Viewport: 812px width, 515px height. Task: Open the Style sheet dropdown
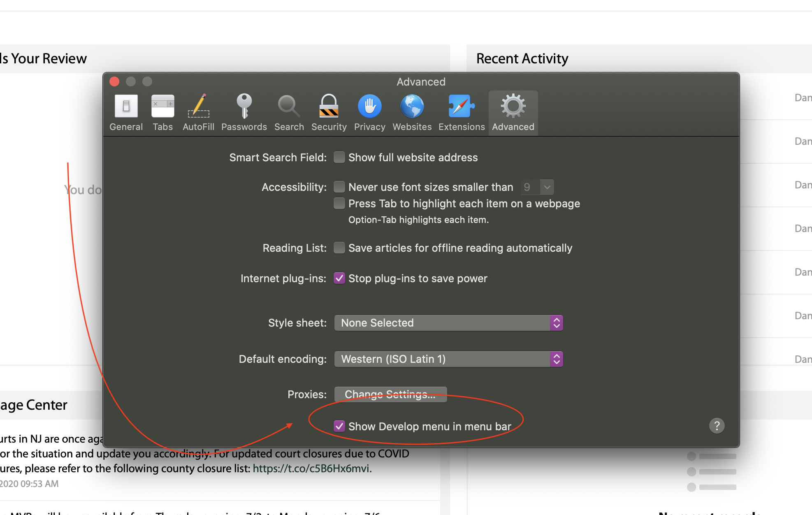[x=448, y=323]
